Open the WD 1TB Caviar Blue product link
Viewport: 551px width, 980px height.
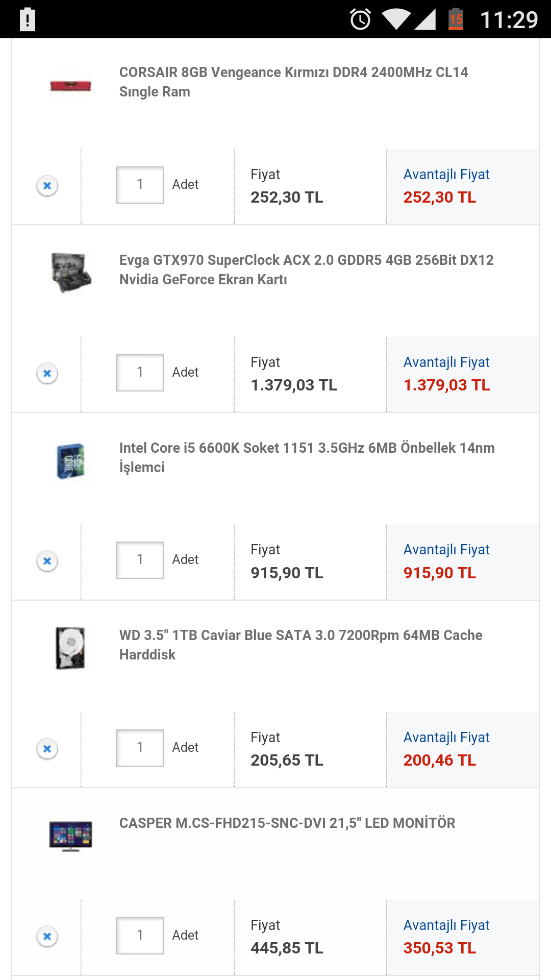pyautogui.click(x=300, y=645)
